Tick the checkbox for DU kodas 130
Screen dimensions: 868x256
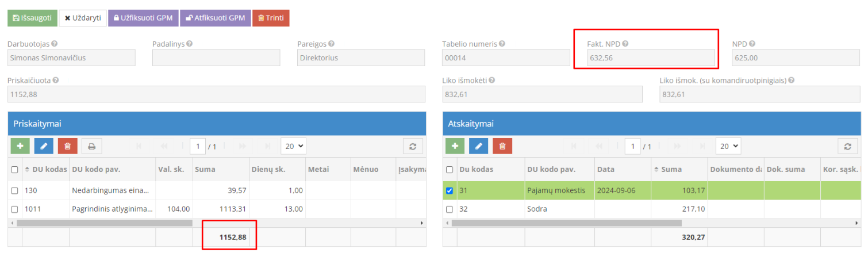click(x=15, y=190)
